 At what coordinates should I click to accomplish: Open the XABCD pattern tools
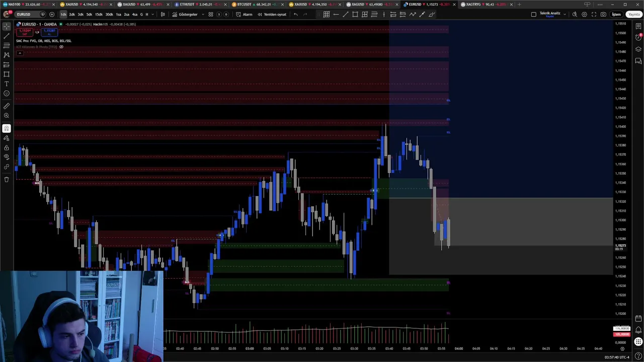(7, 55)
